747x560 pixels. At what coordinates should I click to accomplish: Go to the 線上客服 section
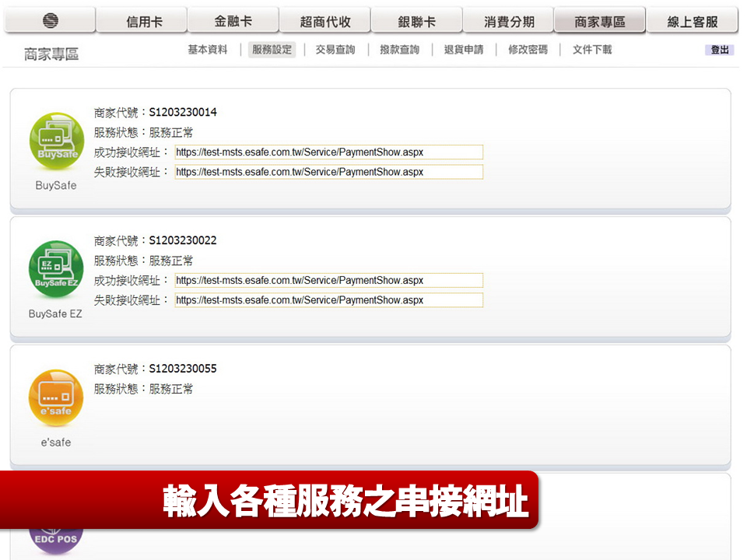tap(692, 20)
